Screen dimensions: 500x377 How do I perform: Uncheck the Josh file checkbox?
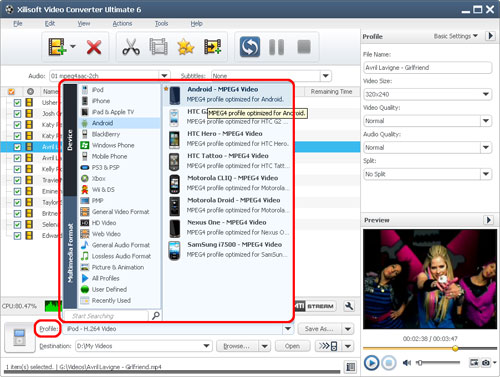17,114
